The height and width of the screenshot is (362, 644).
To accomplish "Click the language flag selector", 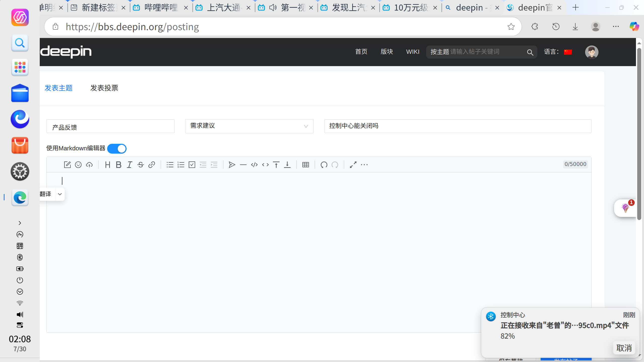I will point(568,52).
